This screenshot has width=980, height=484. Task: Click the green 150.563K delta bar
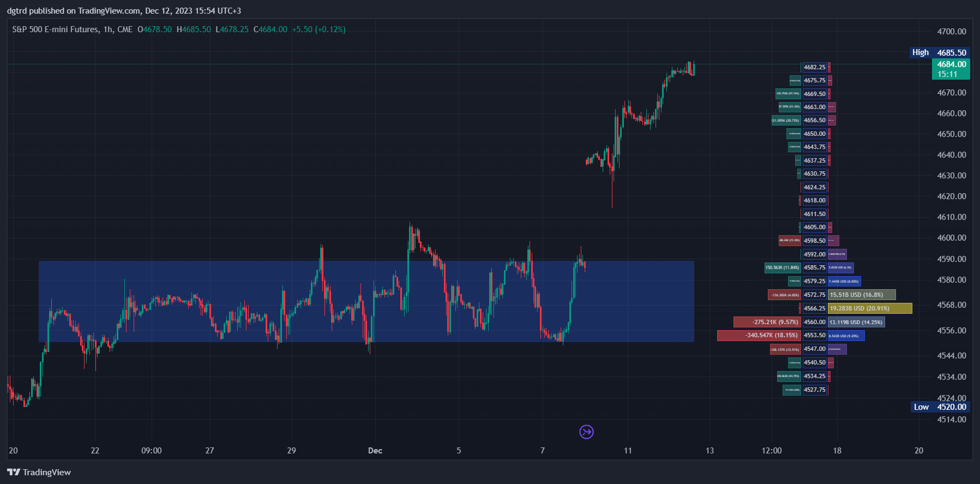[x=782, y=267]
